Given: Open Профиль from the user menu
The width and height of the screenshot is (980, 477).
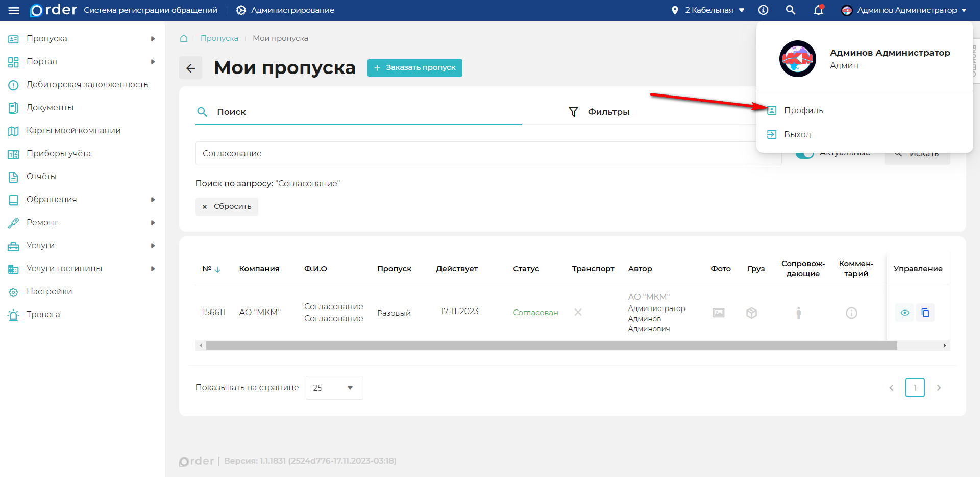Looking at the screenshot, I should pyautogui.click(x=803, y=110).
